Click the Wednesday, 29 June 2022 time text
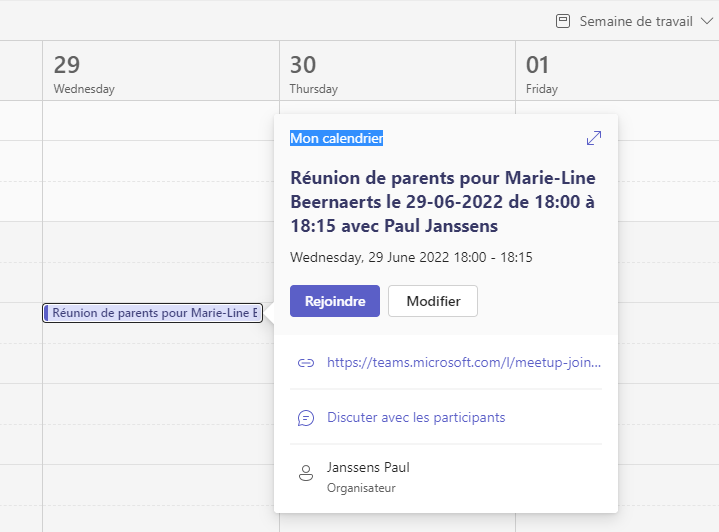The width and height of the screenshot is (719, 532). [411, 257]
